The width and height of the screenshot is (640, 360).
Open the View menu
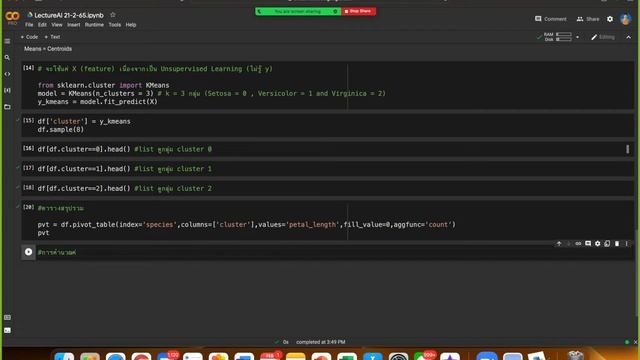[x=57, y=25]
